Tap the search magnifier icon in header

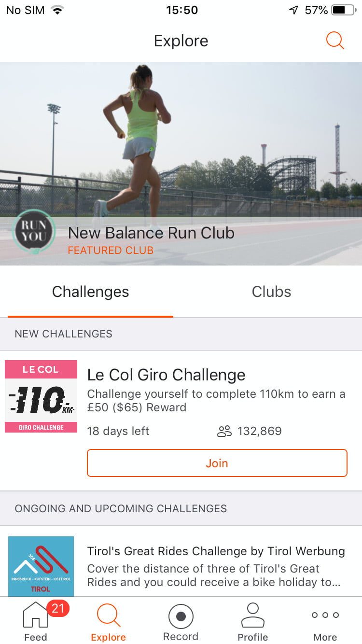click(335, 41)
